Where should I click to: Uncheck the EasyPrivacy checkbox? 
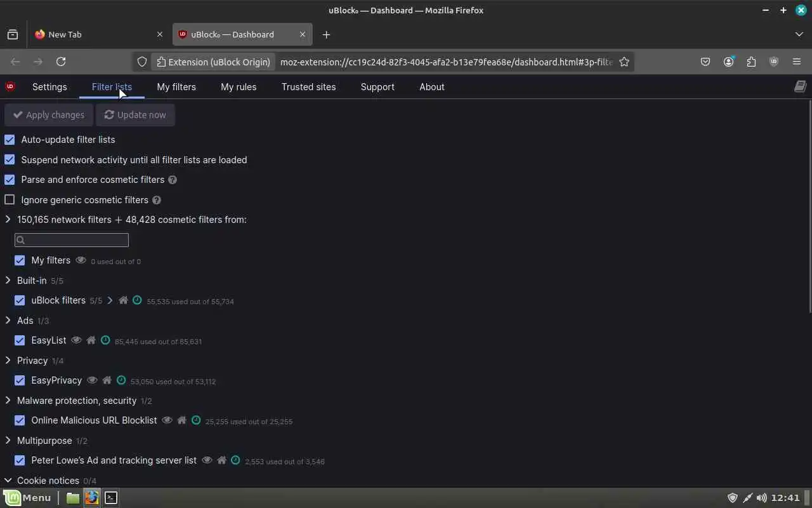tap(20, 380)
